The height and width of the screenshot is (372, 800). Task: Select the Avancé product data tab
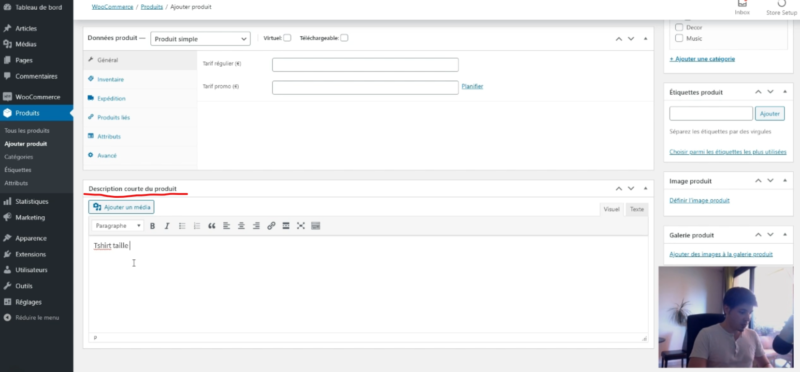[140, 156]
